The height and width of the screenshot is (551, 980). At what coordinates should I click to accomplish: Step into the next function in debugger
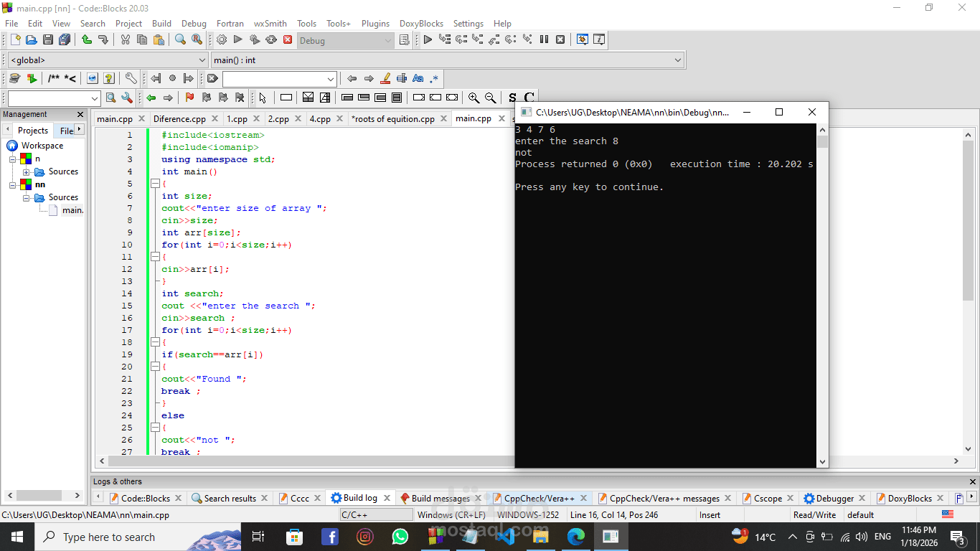(477, 40)
